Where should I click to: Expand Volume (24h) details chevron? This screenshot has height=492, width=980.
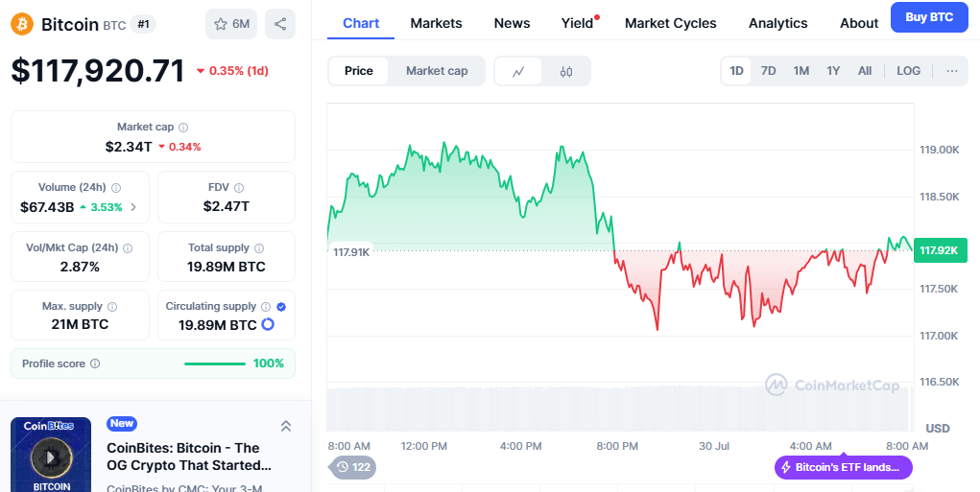(133, 206)
